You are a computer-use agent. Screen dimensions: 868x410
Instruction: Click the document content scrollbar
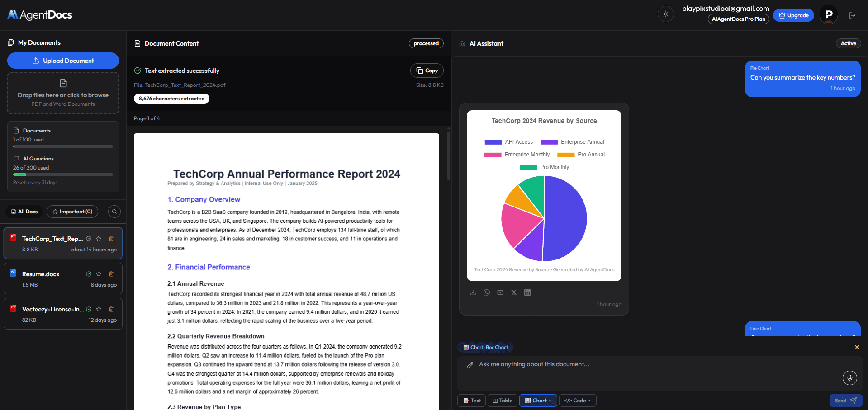tap(449, 156)
